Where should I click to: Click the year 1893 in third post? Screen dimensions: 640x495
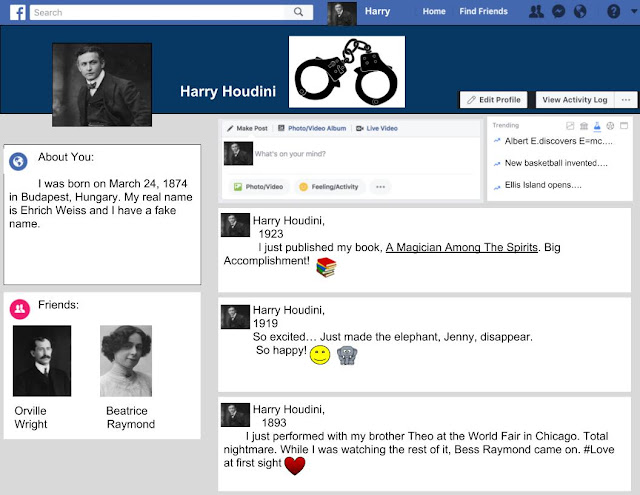click(x=274, y=422)
